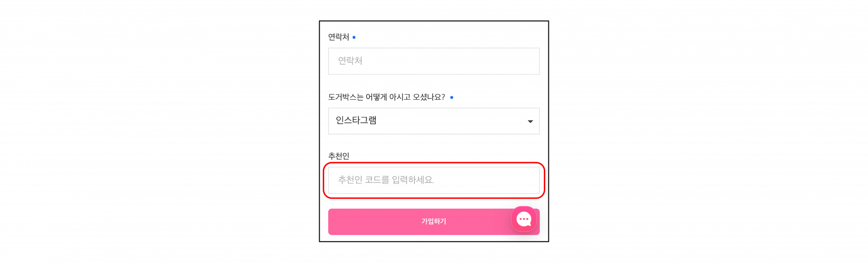The height and width of the screenshot is (263, 868).
Task: Click the 가입하기 button
Action: (434, 222)
